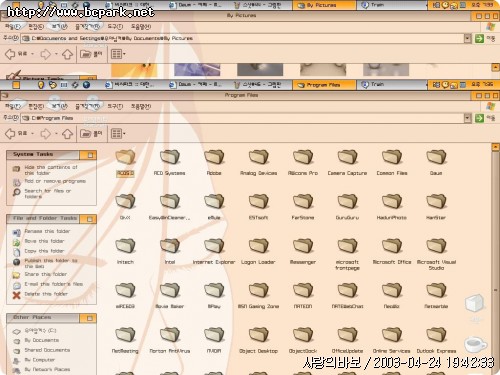
Task: Open Forward history arrow in Program Files window
Action: click(x=56, y=134)
